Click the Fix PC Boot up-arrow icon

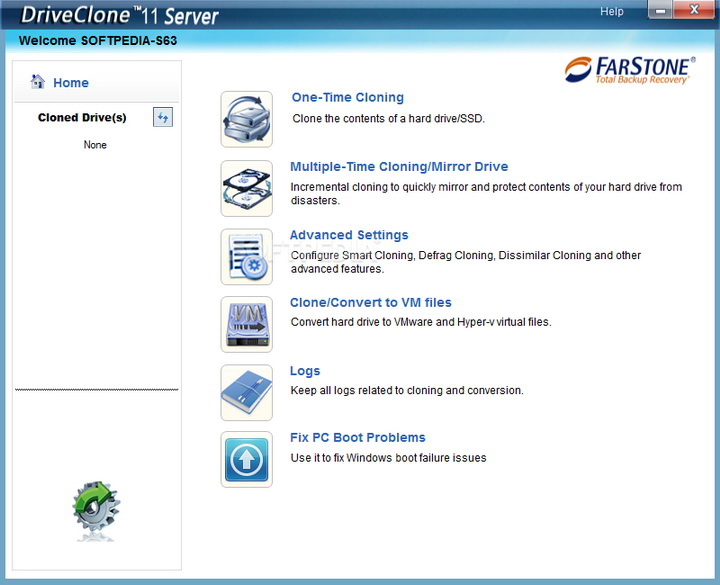[x=247, y=459]
